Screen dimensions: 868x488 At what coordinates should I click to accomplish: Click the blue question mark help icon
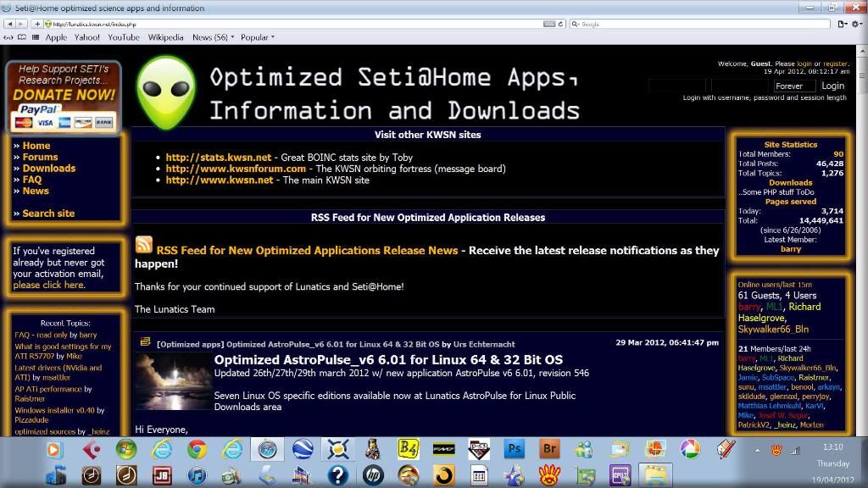337,474
